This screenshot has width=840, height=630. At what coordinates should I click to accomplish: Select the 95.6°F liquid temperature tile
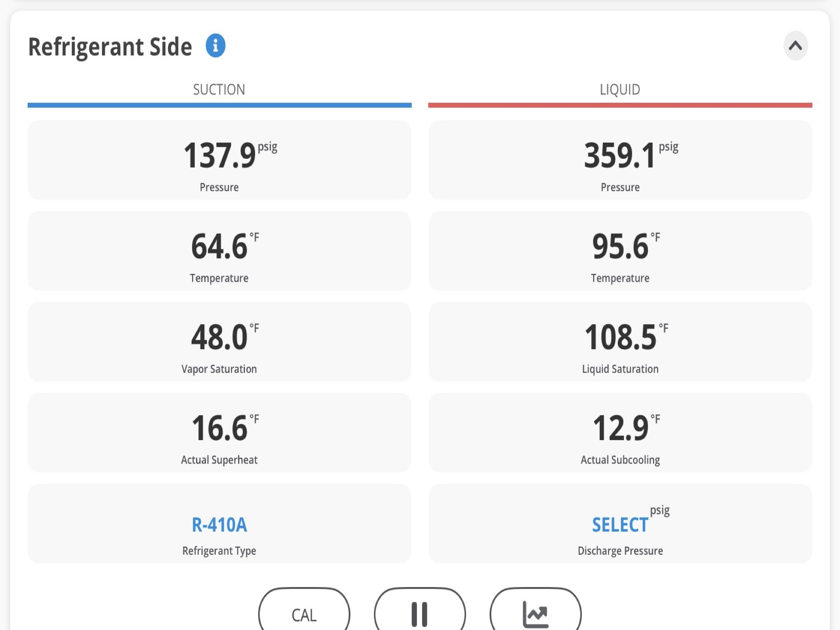(620, 251)
